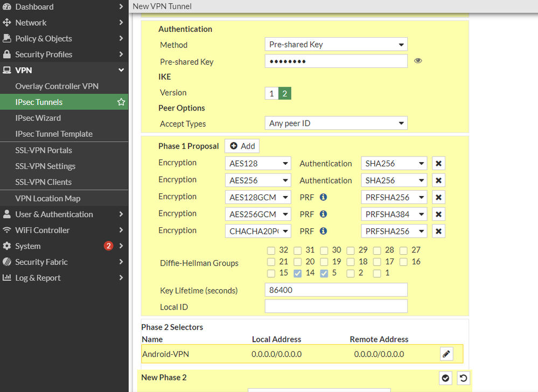Screen dimensions: 538x392
Task: Confirm New Phase 2 with checkmark icon
Action: (x=445, y=378)
